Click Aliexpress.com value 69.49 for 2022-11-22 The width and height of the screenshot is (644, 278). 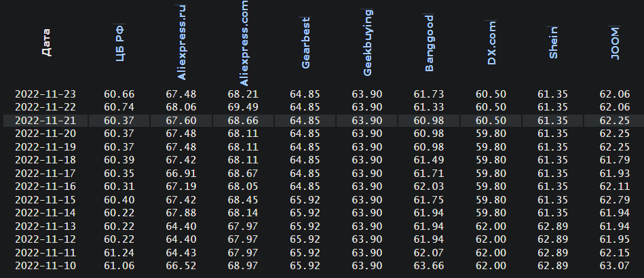(x=243, y=108)
